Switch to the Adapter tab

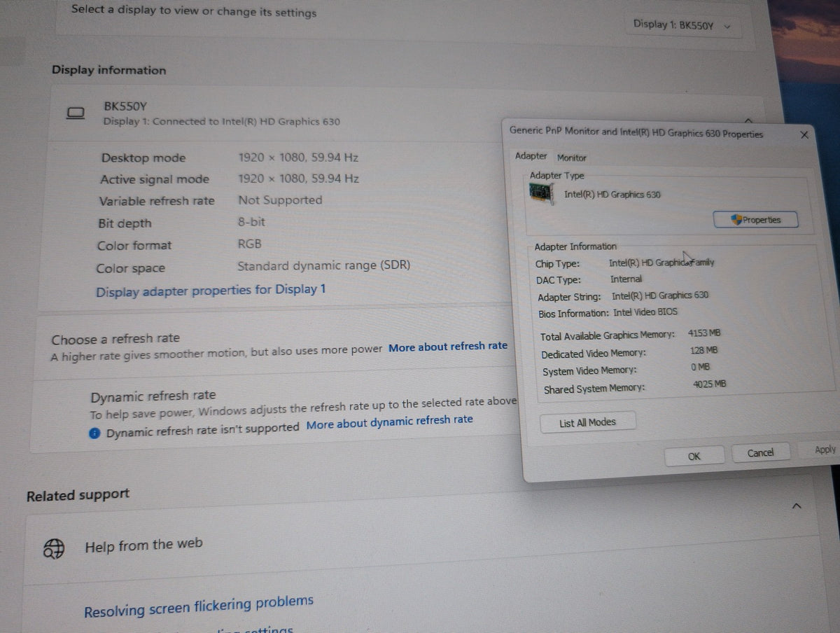coord(531,156)
